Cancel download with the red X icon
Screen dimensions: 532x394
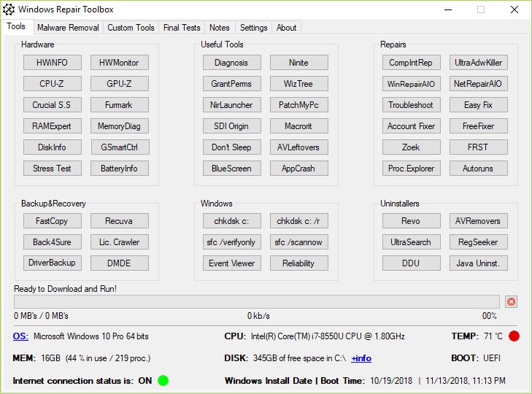click(x=511, y=301)
